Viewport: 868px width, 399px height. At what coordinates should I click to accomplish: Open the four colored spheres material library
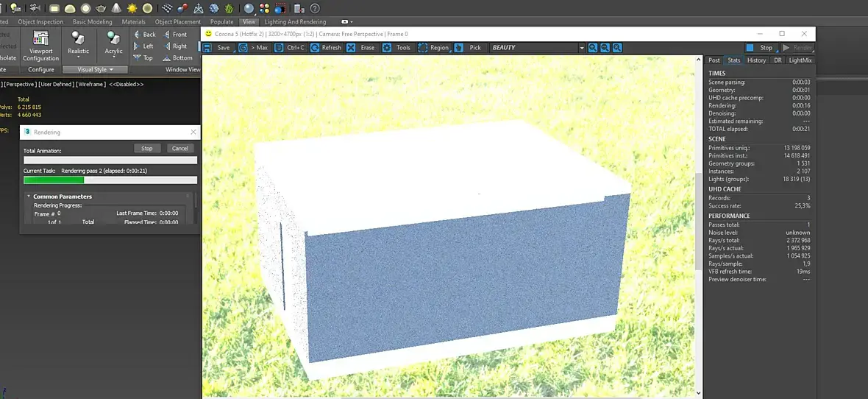point(265,8)
